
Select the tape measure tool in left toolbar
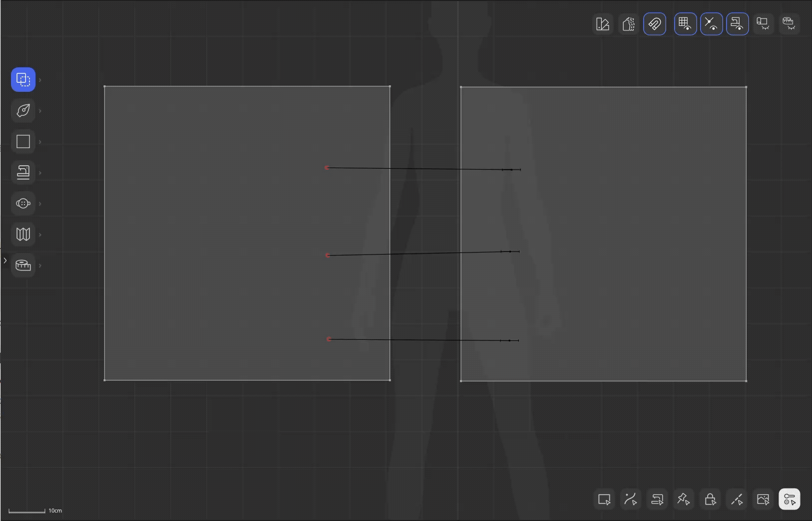point(23,265)
